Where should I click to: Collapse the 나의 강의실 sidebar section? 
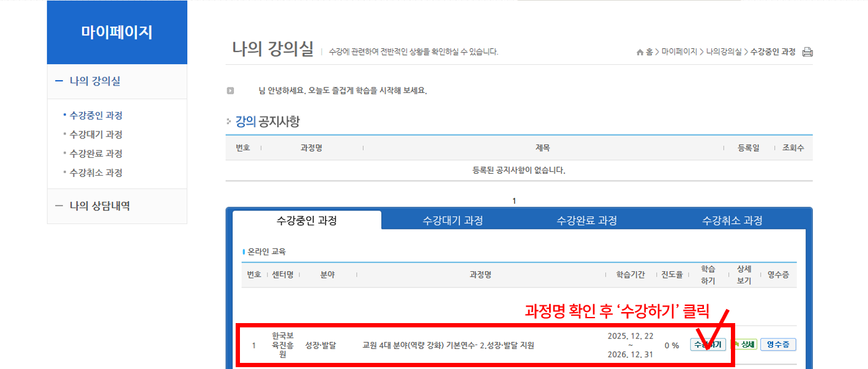coord(59,81)
